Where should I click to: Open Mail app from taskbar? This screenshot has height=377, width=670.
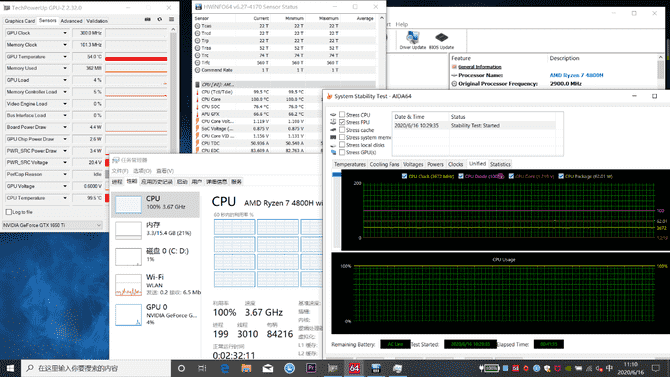(x=268, y=368)
